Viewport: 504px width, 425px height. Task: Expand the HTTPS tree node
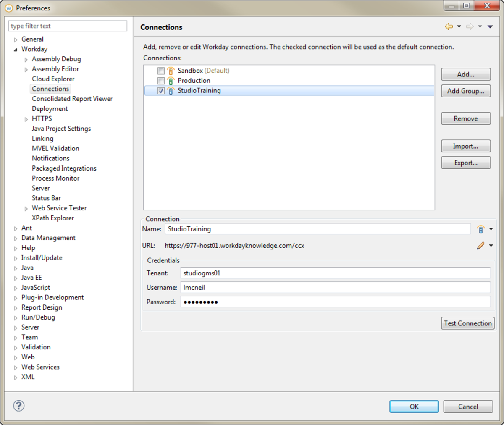point(26,119)
